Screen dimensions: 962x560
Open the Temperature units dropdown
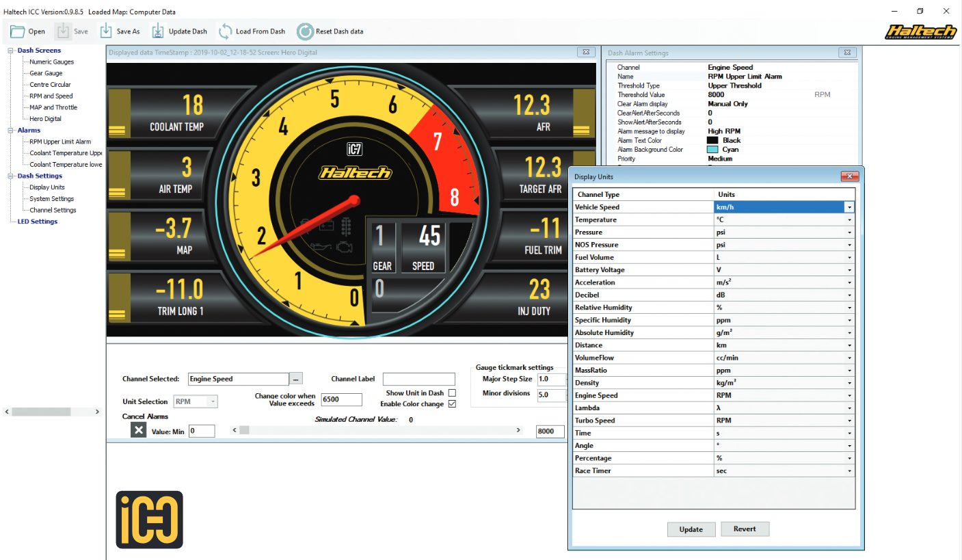click(x=849, y=220)
